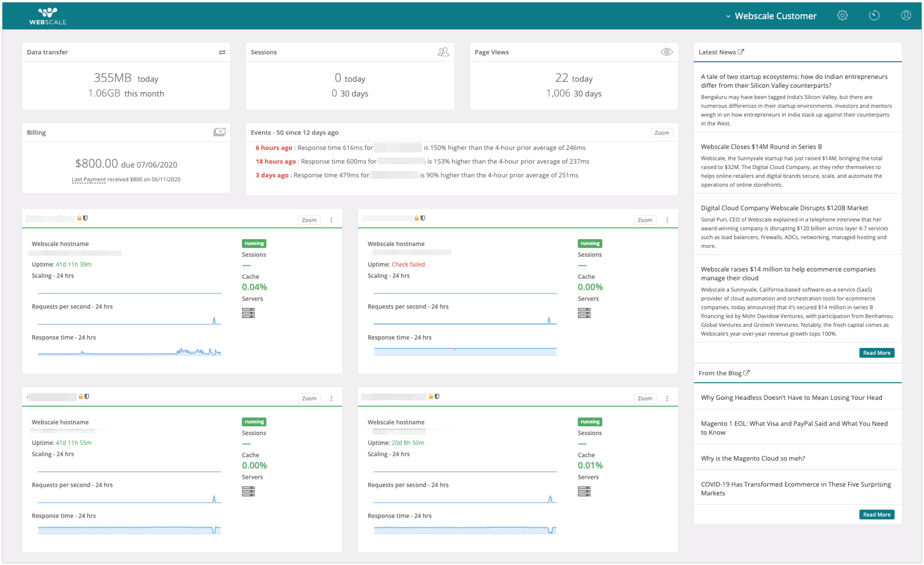The image size is (924, 565).
Task: Click running status badge on top-right site card
Action: click(x=590, y=244)
